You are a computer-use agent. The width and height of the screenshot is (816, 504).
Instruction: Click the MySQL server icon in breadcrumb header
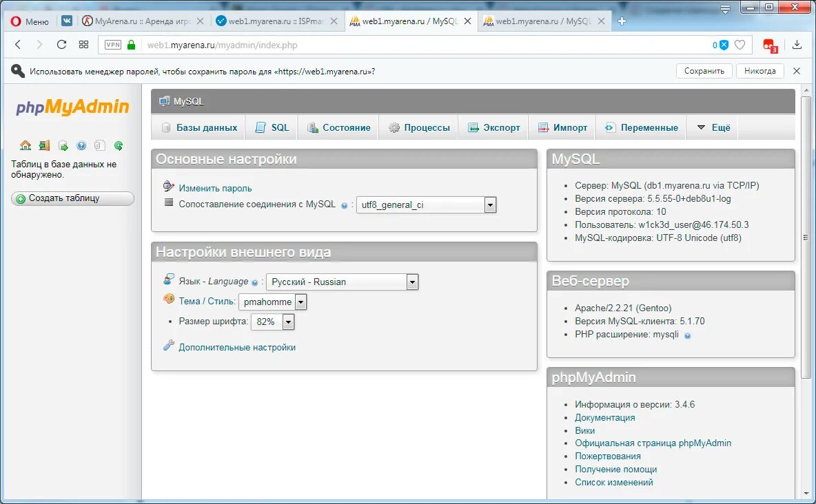pyautogui.click(x=165, y=101)
